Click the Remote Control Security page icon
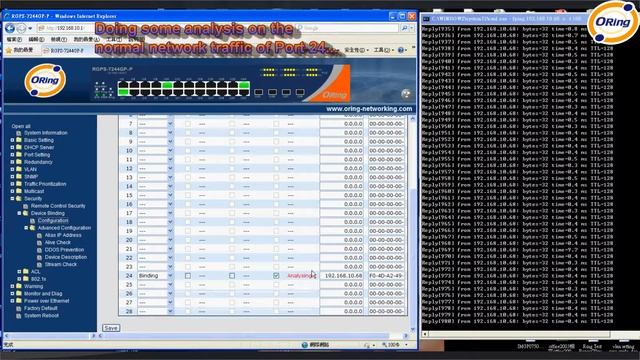 (25, 206)
